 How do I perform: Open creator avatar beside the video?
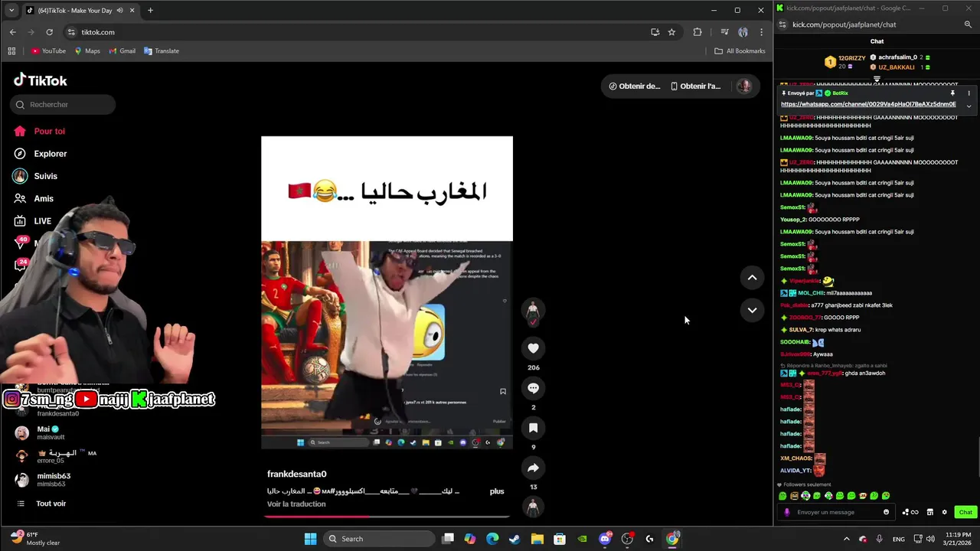(x=534, y=311)
